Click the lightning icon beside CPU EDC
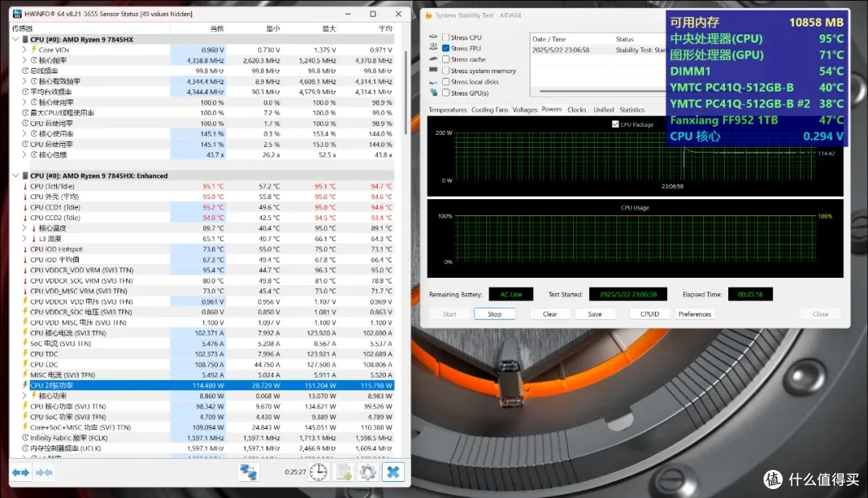The image size is (868, 498). pyautogui.click(x=25, y=365)
